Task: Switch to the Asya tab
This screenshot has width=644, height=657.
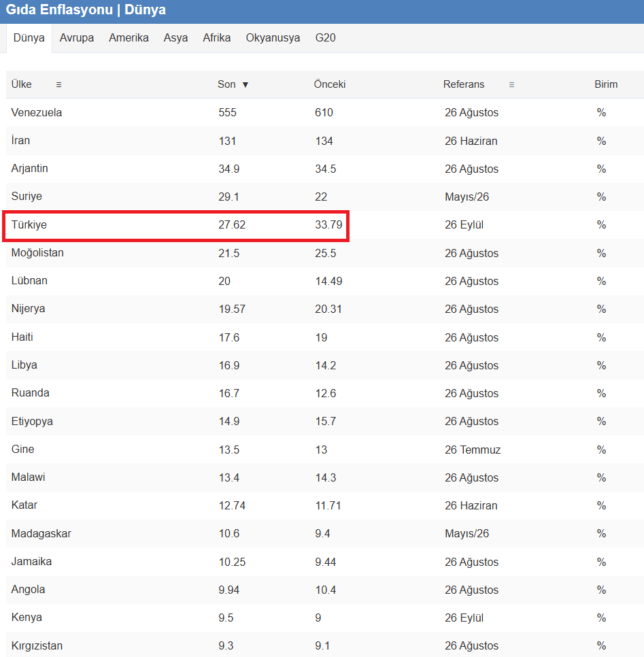Action: coord(175,37)
